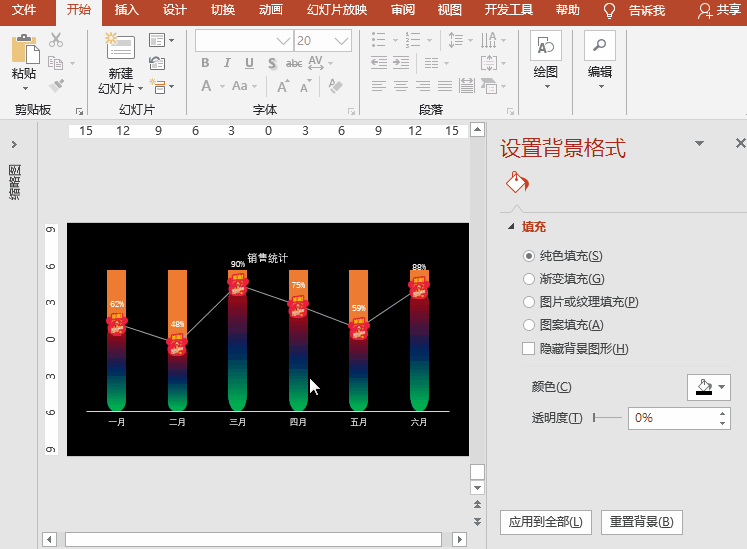This screenshot has width=747, height=549.
Task: Click the Transparency (透明度) slider
Action: [x=607, y=418]
